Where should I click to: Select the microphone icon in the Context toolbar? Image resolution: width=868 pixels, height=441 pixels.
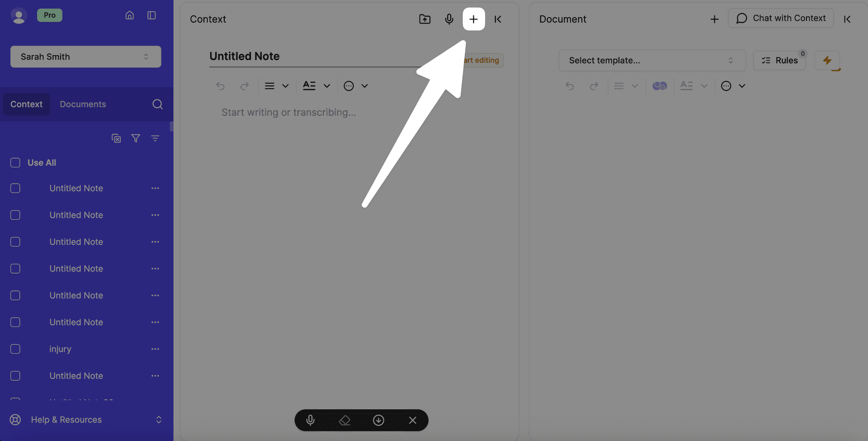(449, 19)
